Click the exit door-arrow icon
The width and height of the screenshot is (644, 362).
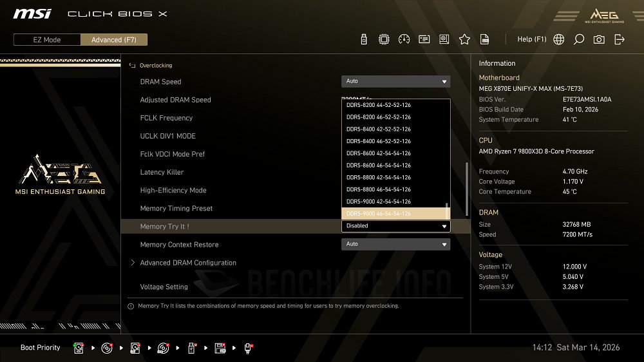point(620,39)
